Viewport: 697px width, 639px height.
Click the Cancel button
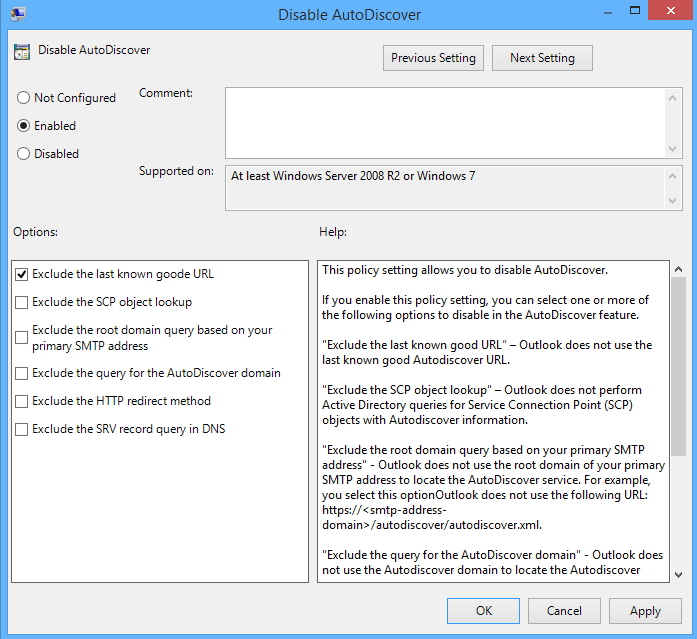click(564, 611)
